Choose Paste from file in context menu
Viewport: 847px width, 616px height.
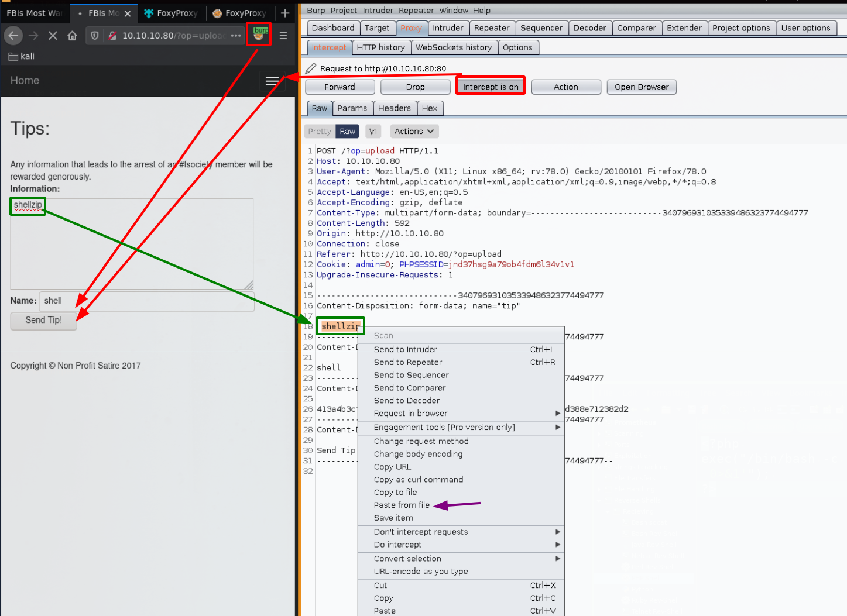click(x=461, y=505)
